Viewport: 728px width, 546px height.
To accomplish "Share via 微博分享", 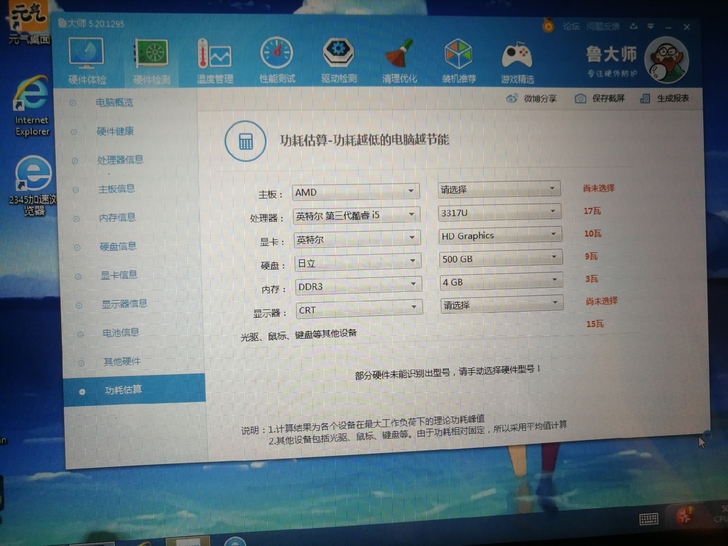I will 531,98.
